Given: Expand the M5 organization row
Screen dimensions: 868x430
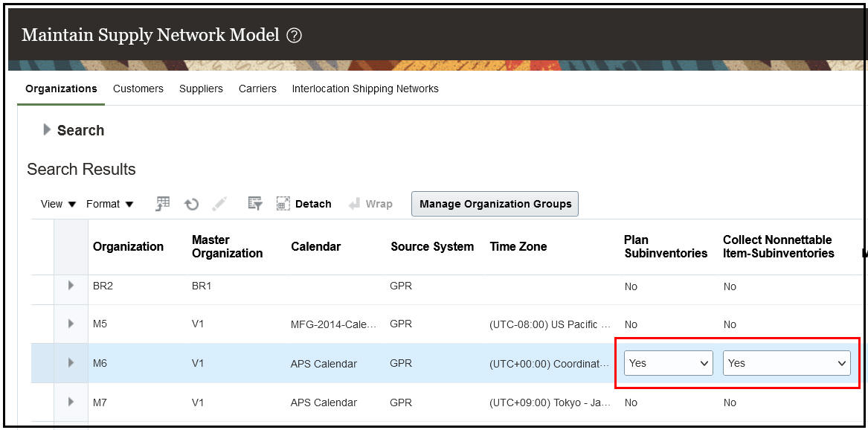Looking at the screenshot, I should [x=71, y=324].
